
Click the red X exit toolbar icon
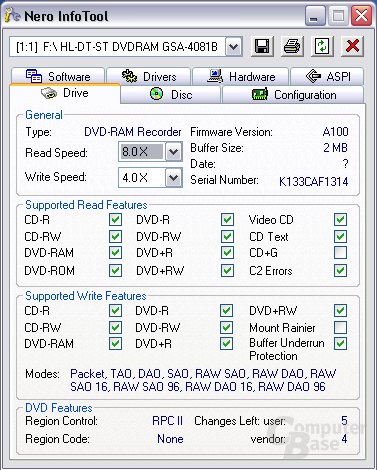click(352, 46)
